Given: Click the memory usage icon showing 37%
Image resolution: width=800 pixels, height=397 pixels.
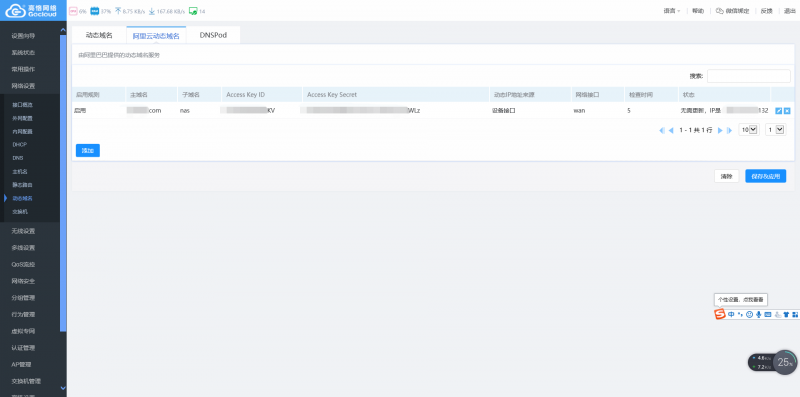Looking at the screenshot, I should [94, 11].
